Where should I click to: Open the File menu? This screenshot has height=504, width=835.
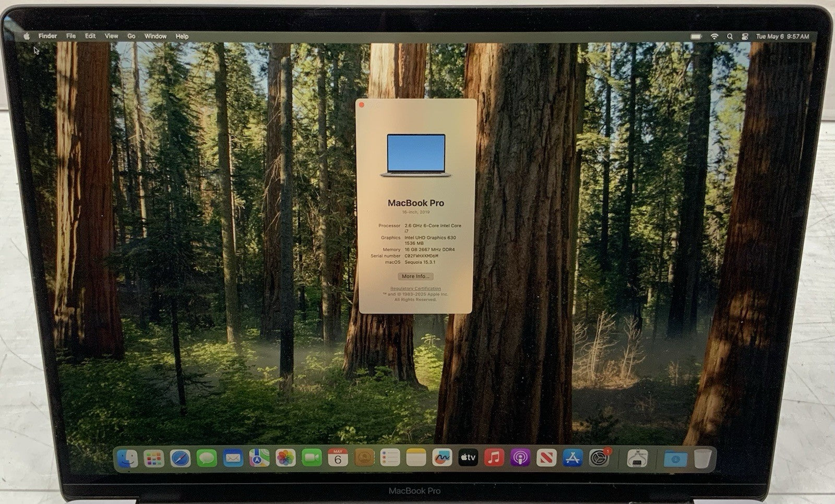click(x=71, y=36)
